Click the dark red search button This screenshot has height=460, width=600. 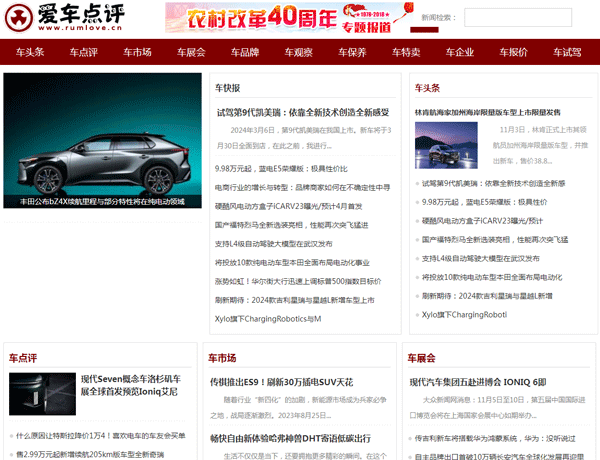(x=424, y=29)
